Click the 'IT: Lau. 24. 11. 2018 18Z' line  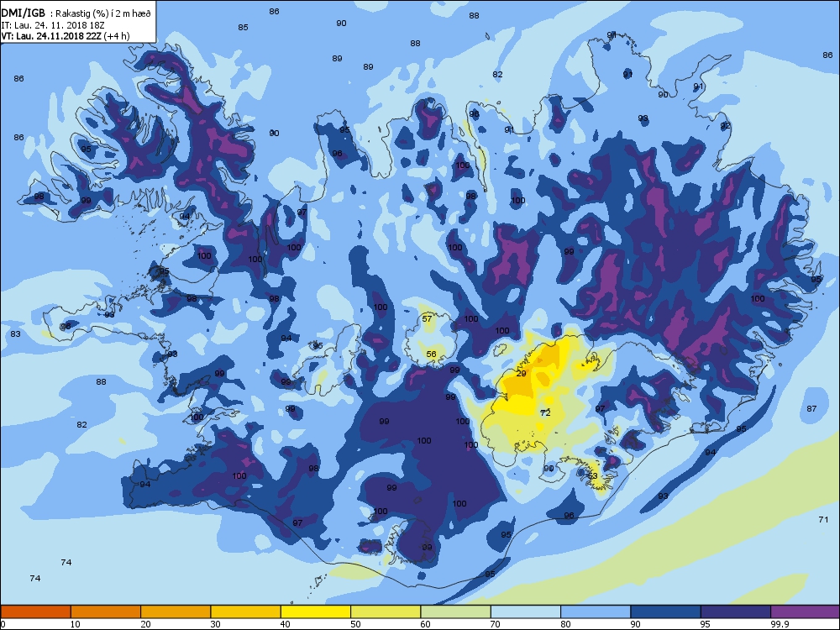(53, 25)
